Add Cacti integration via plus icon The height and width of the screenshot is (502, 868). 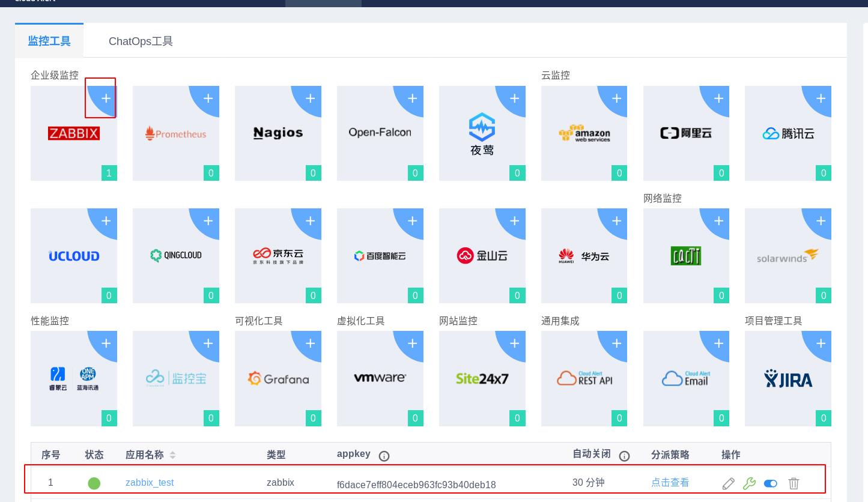click(x=719, y=220)
